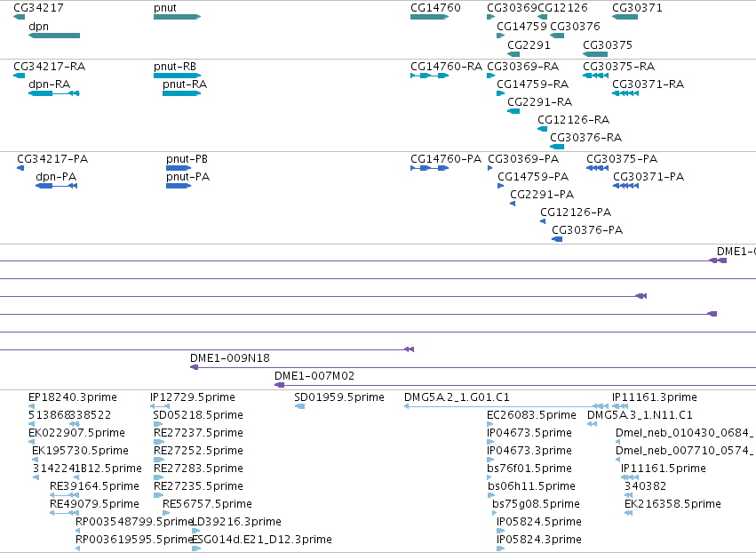Select the CG34217 gene feature
This screenshot has width=756, height=553.
click(x=20, y=17)
